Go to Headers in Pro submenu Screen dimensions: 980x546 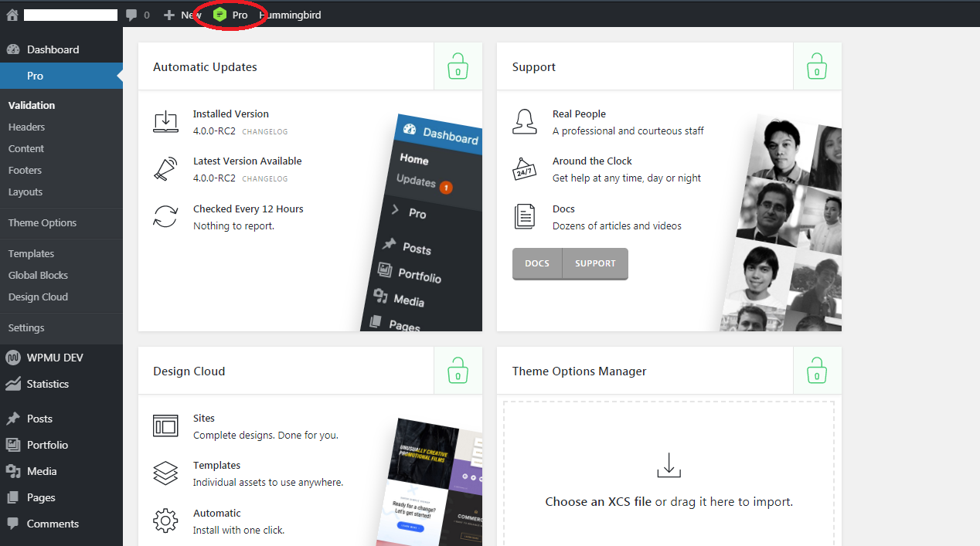click(x=26, y=127)
